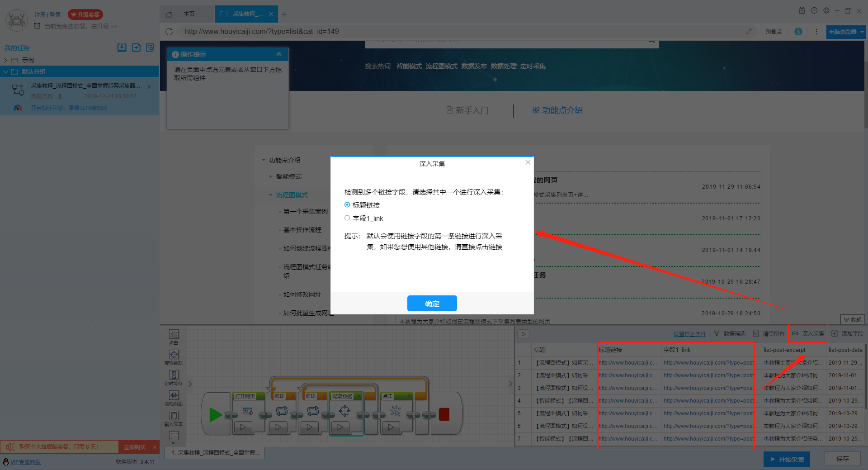This screenshot has width=868, height=470.
Task: Click the search task icon in 我的任务
Action: (151, 47)
